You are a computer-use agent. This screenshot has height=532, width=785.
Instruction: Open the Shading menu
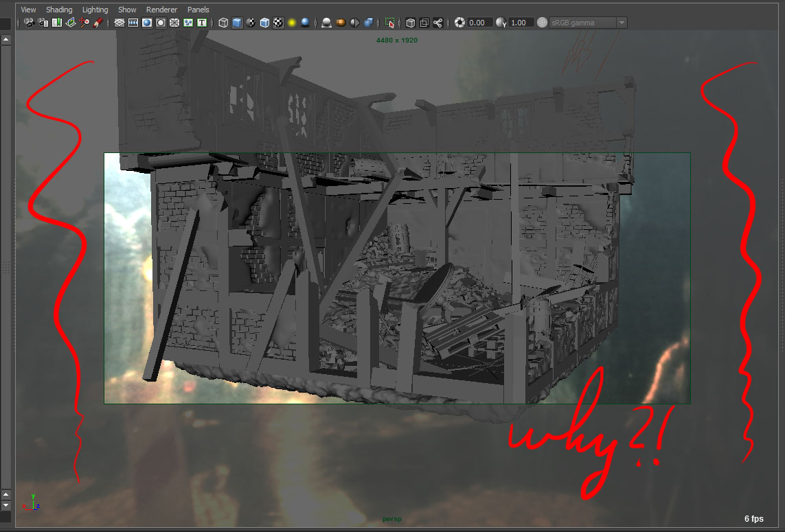(59, 9)
